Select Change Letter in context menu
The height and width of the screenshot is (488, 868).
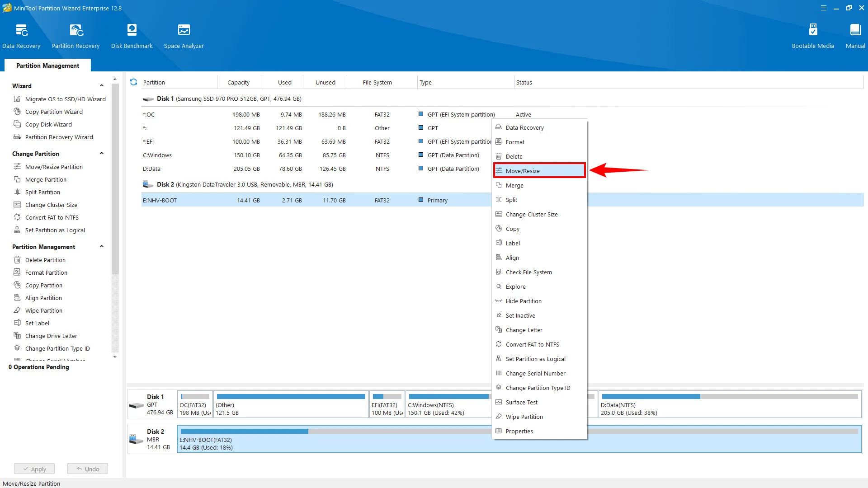click(539, 330)
